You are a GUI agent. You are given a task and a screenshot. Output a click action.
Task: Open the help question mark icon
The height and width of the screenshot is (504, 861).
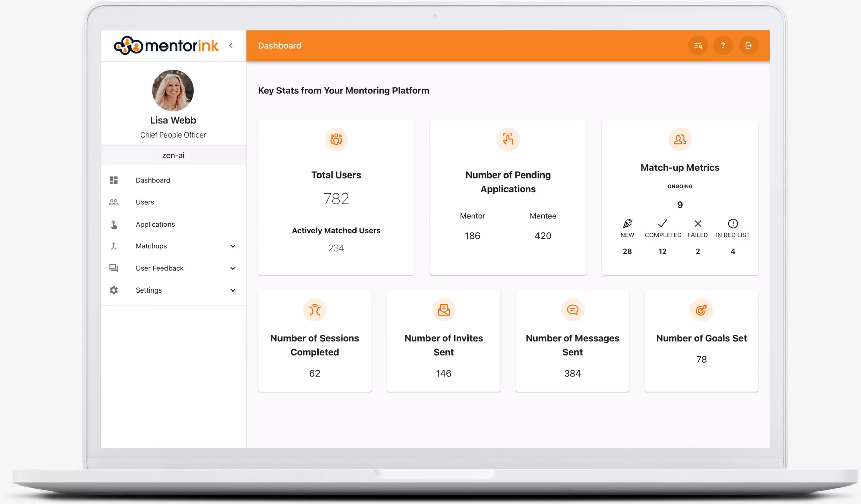click(x=723, y=46)
